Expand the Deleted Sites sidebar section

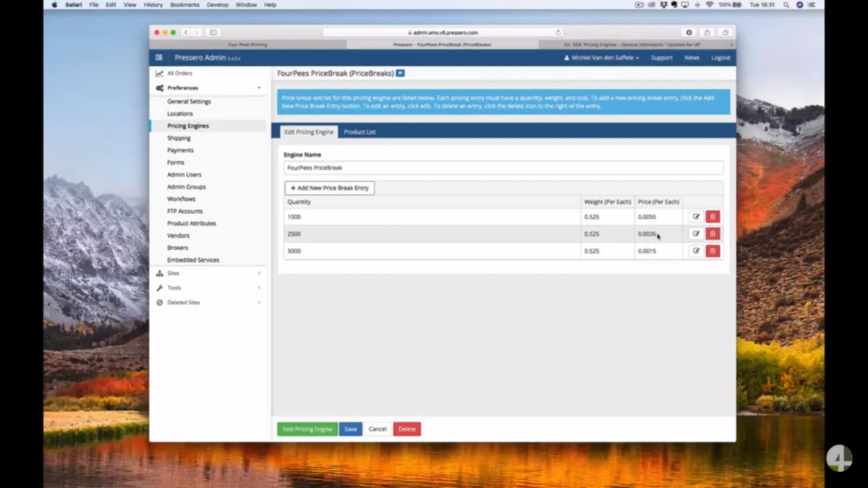pyautogui.click(x=209, y=302)
